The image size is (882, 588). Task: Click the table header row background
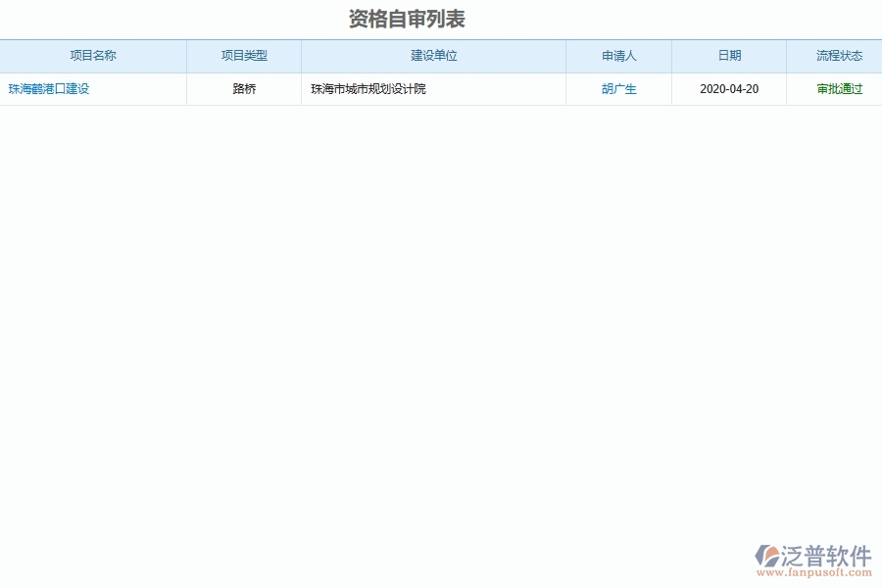click(441, 56)
